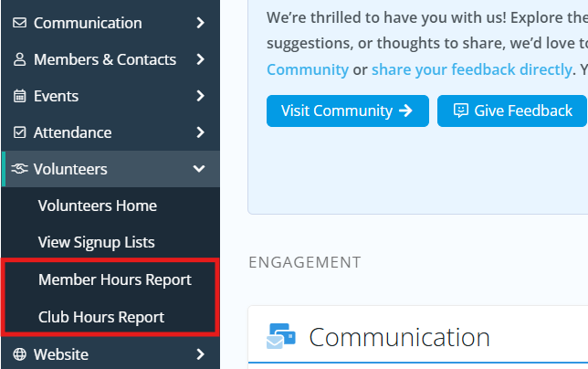Follow the Community link
The width and height of the screenshot is (588, 369).
(308, 69)
